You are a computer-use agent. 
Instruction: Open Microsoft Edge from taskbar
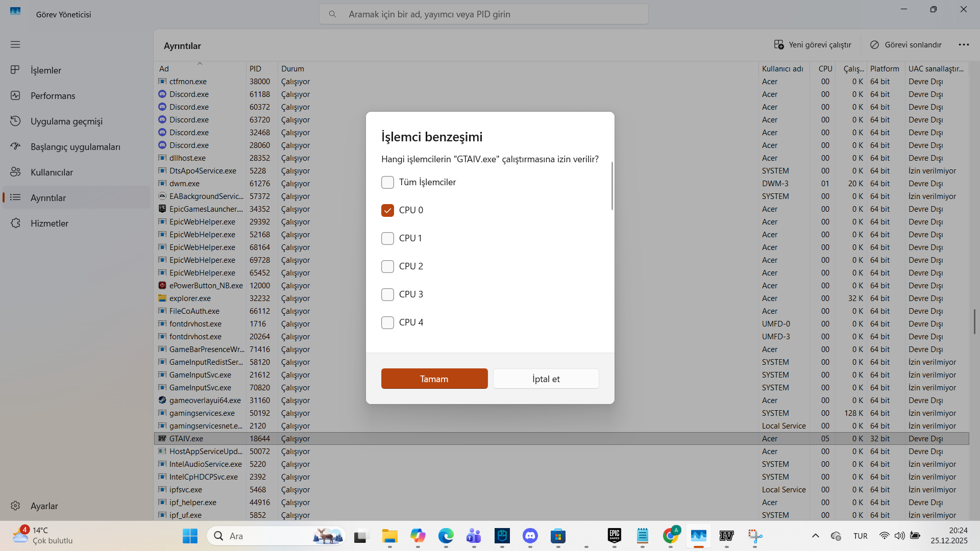pyautogui.click(x=446, y=536)
